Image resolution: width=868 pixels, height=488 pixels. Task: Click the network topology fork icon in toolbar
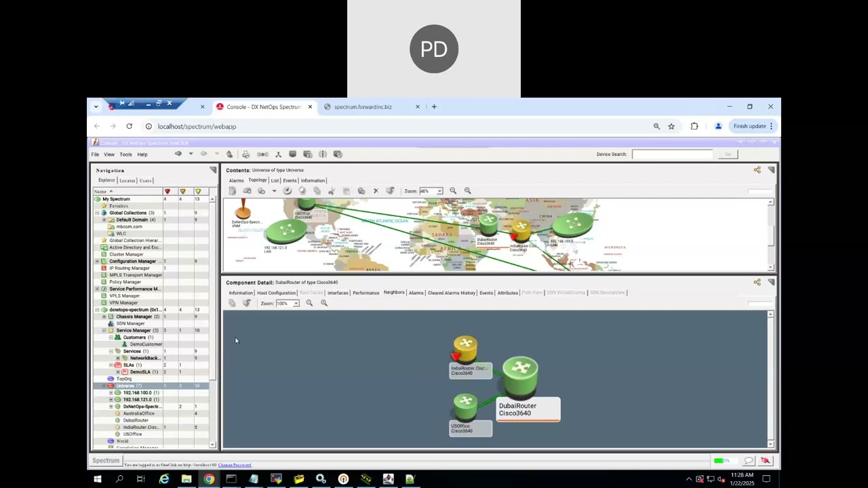(x=278, y=154)
